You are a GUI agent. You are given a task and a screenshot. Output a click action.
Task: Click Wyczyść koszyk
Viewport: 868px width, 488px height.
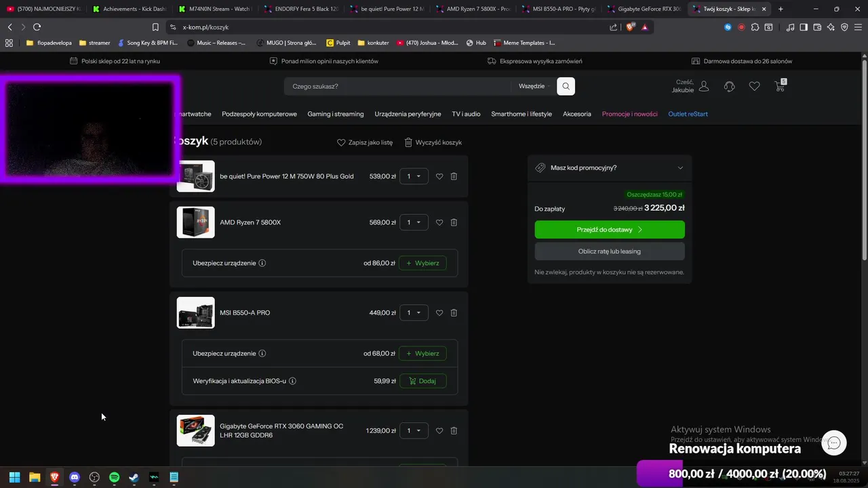(x=433, y=142)
